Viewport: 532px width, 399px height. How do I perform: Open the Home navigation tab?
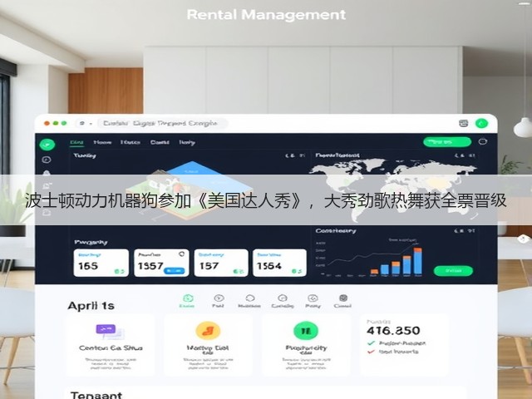coord(102,142)
